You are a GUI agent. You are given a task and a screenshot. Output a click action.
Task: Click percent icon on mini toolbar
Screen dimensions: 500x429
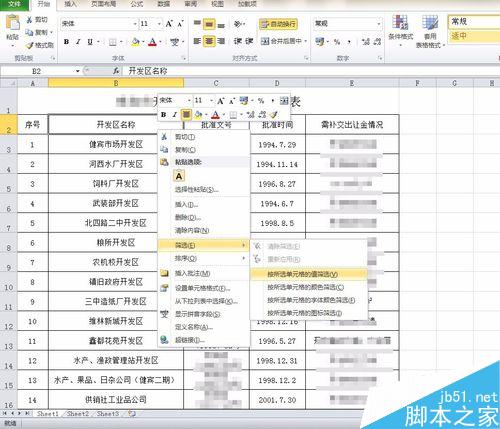click(x=261, y=100)
